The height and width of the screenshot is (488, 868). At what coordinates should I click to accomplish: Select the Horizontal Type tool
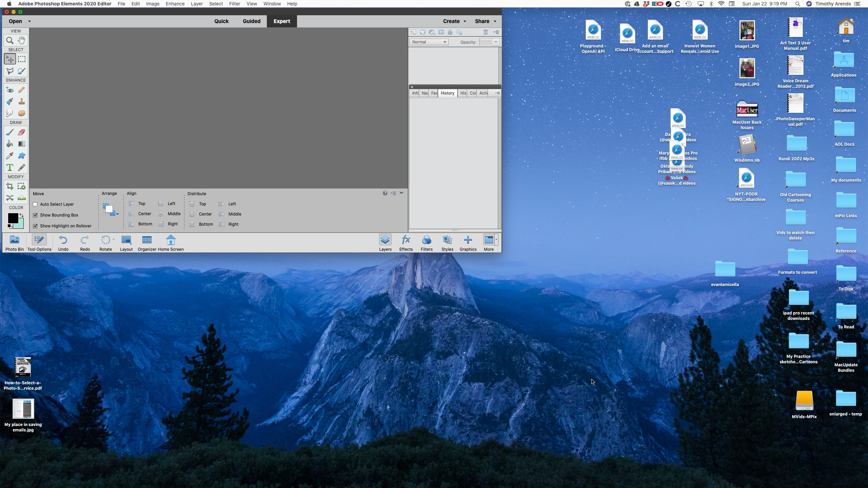(10, 168)
